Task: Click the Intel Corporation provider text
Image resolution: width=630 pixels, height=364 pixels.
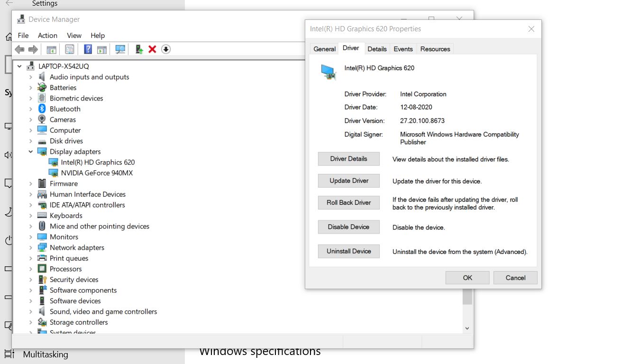Action: 423,94
